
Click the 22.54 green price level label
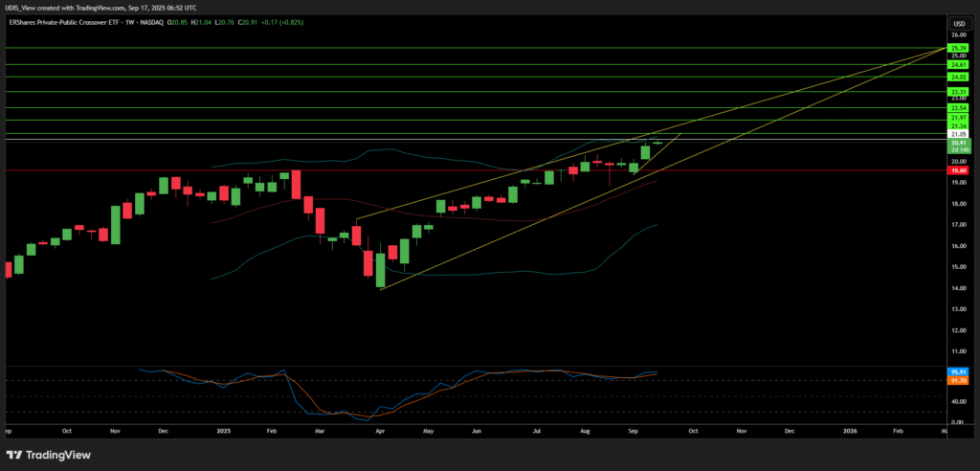[959, 108]
